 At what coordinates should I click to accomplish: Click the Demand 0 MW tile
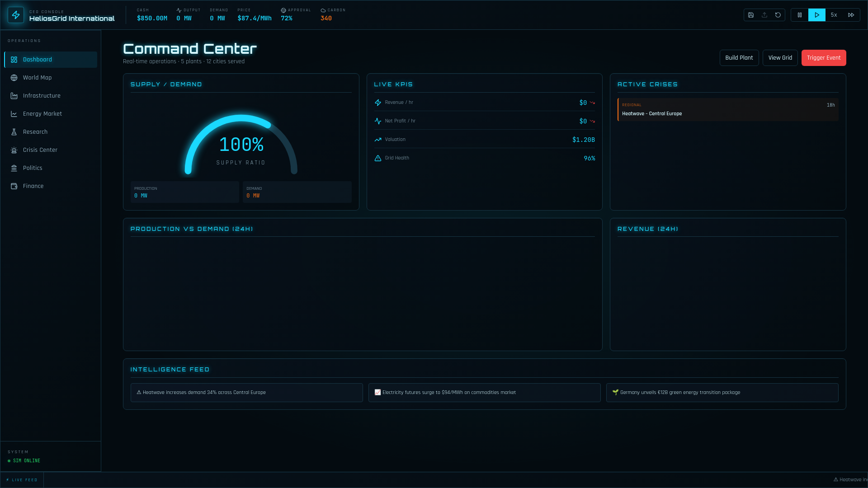[x=297, y=192]
